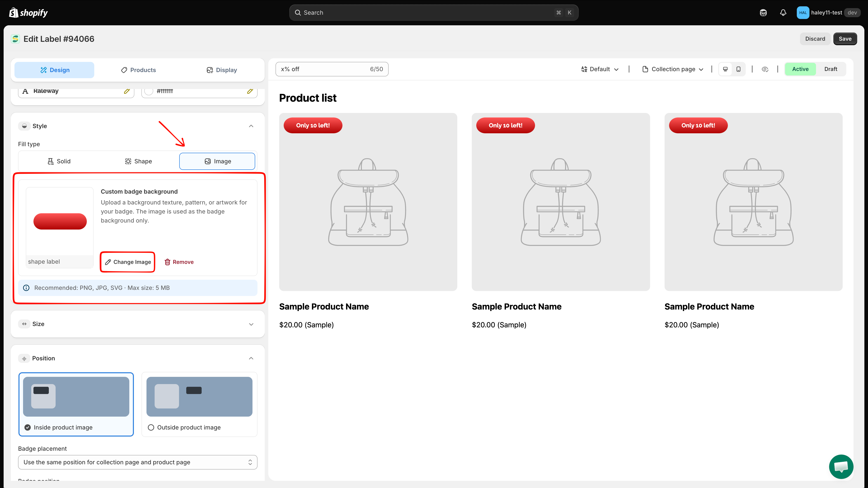Click the Shopify search bar

point(434,12)
